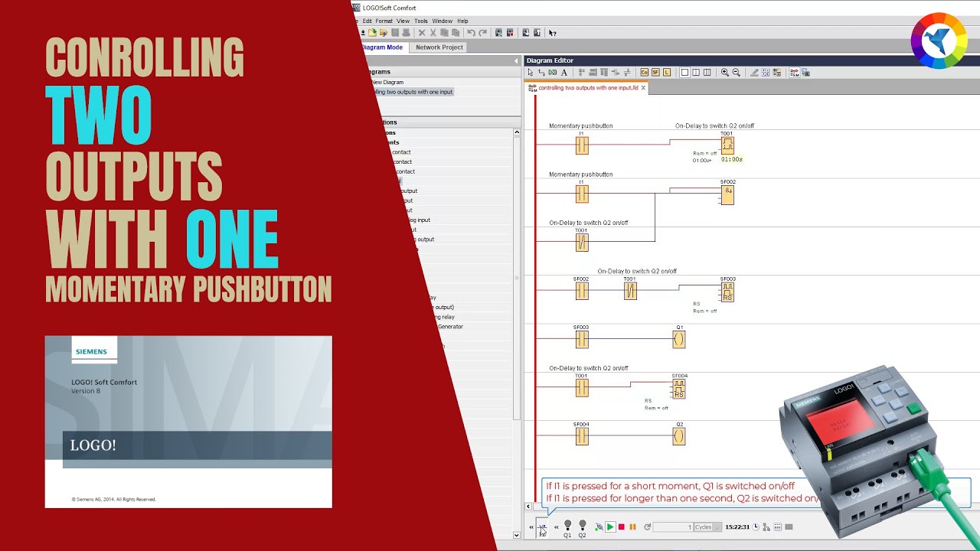This screenshot has height=551, width=980.
Task: Click the left panel scrollbar down arrow
Action: pos(517,535)
